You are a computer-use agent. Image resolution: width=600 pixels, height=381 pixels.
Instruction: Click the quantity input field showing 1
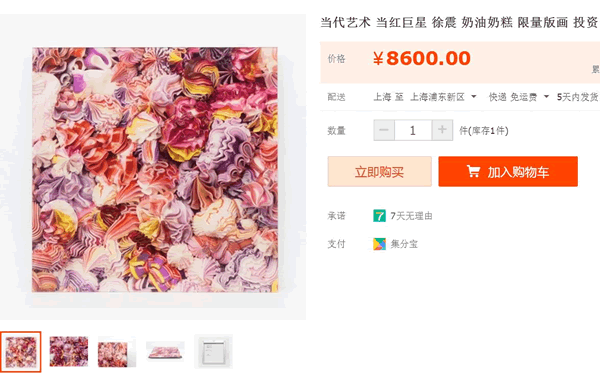pos(413,130)
